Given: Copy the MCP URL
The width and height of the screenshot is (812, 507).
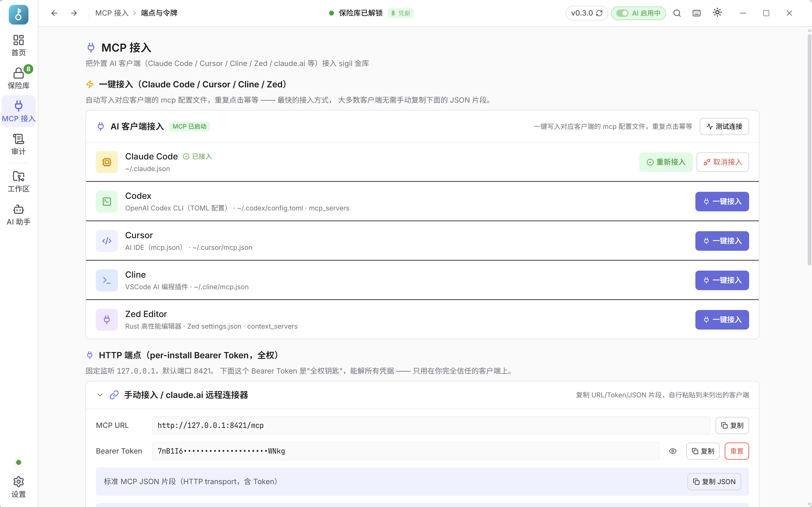Looking at the screenshot, I should [x=732, y=425].
